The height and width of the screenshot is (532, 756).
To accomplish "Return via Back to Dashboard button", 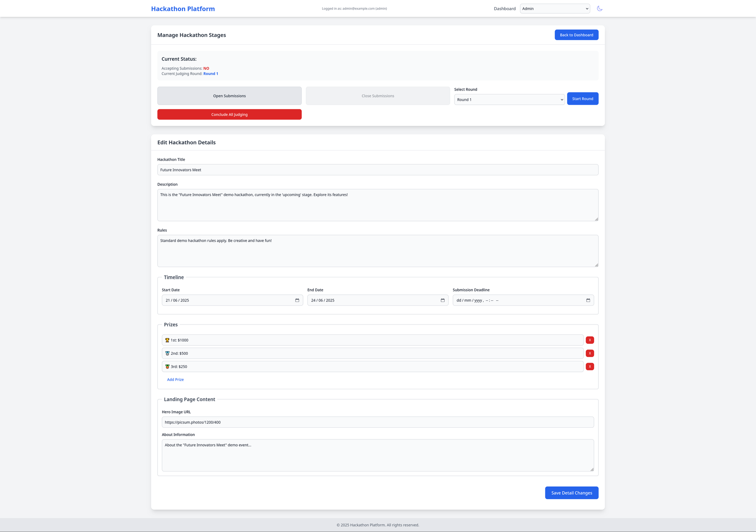I will point(576,35).
